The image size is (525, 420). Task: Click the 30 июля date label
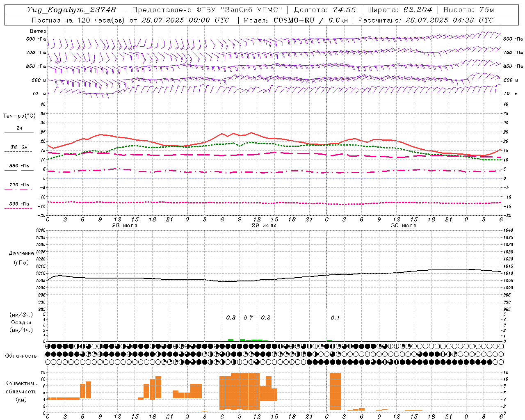pyautogui.click(x=404, y=226)
